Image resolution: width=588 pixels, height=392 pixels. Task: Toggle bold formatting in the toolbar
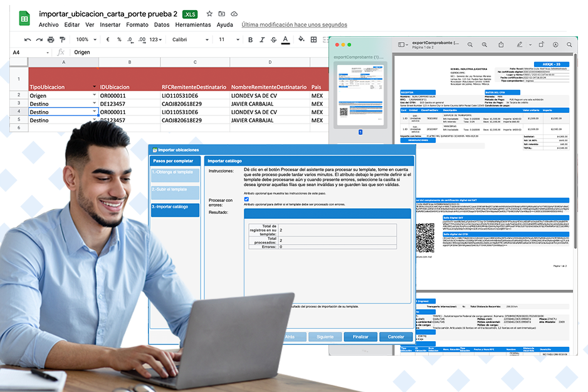[x=250, y=40]
